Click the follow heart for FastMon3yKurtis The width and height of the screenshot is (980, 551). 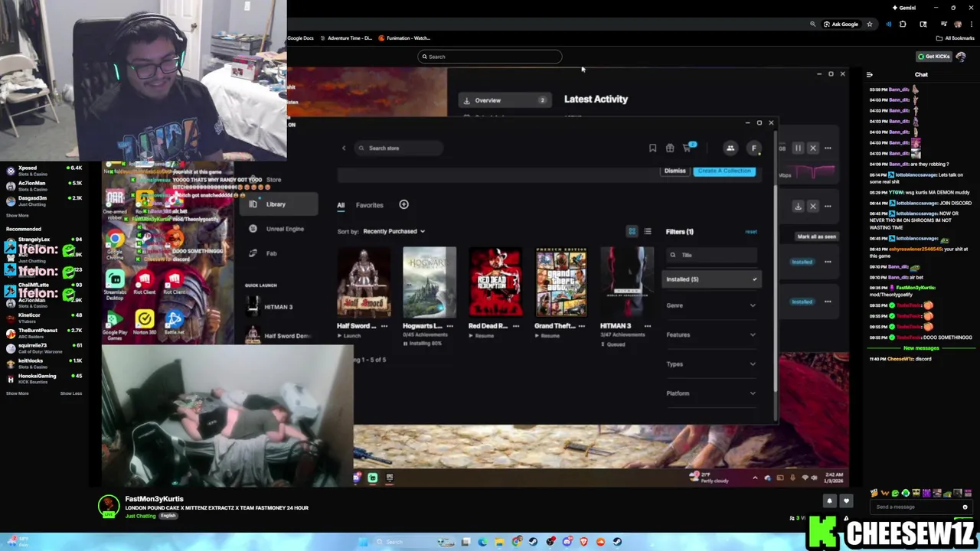pos(846,501)
